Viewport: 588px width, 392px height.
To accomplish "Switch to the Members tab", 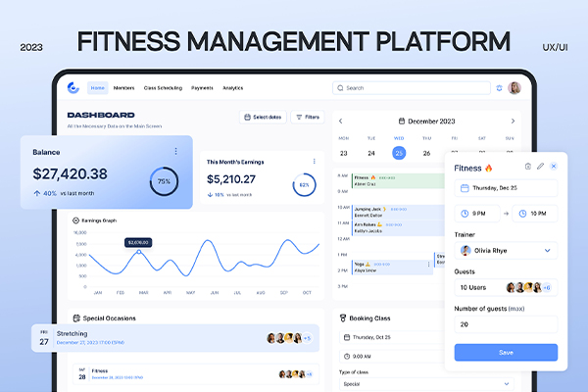I will point(124,87).
